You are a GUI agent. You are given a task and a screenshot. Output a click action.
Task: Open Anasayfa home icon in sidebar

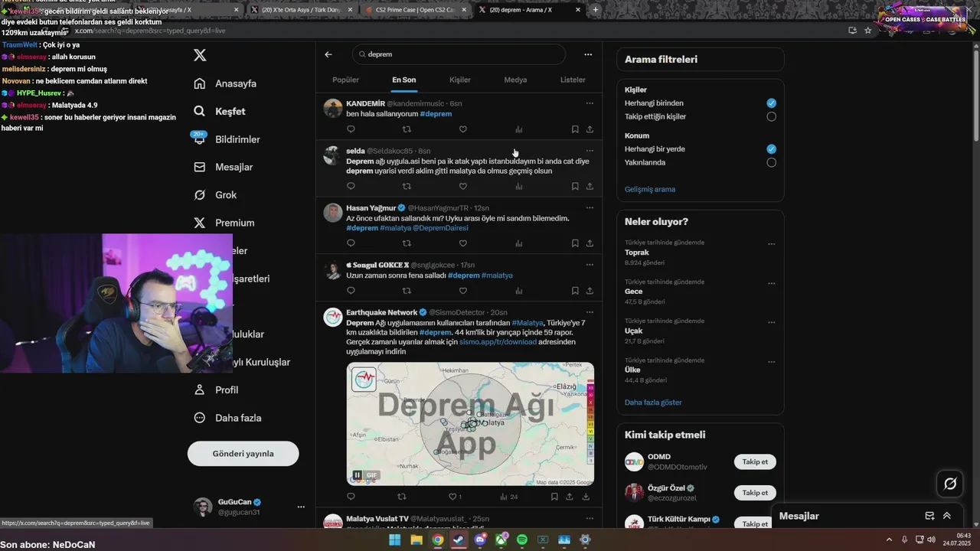click(199, 83)
